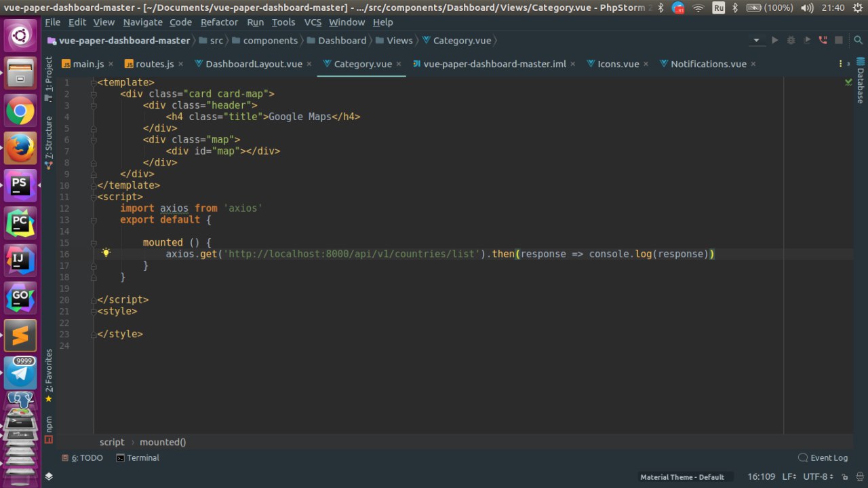This screenshot has height=488, width=868.
Task: Switch to the Notifications.vue tab
Action: [708, 64]
